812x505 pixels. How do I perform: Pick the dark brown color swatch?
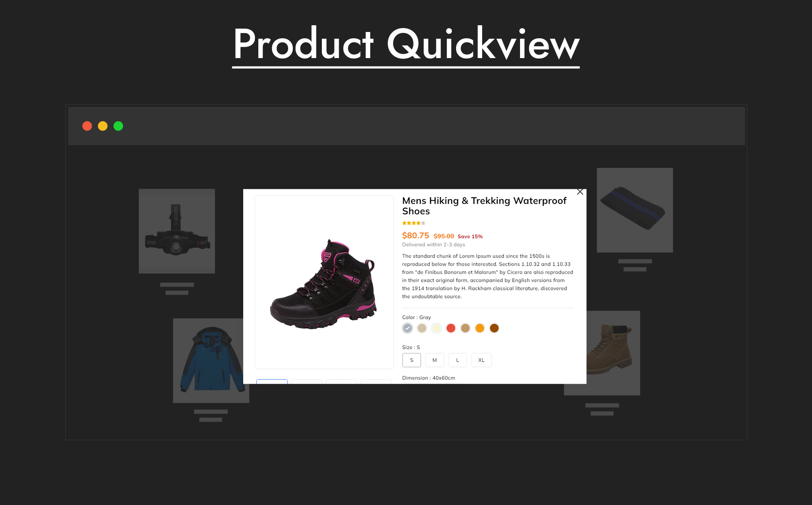(x=494, y=328)
